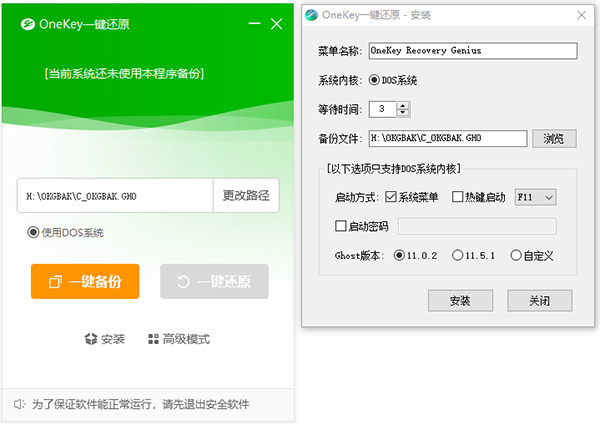Viewport: 600px width, 425px height.
Task: Toggle 系统菜单 startup checkbox
Action: coord(391,197)
